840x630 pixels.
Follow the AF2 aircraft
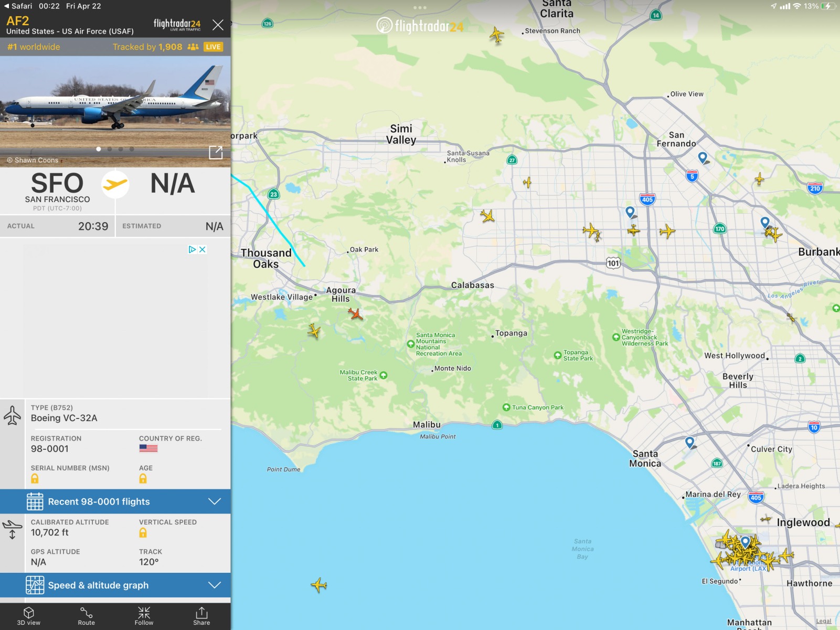tap(144, 616)
